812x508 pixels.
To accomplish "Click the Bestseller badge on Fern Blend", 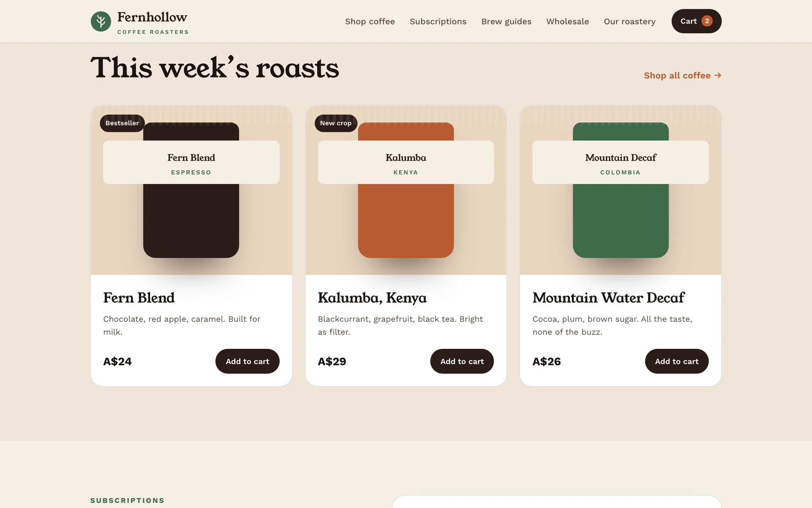I will pos(122,123).
